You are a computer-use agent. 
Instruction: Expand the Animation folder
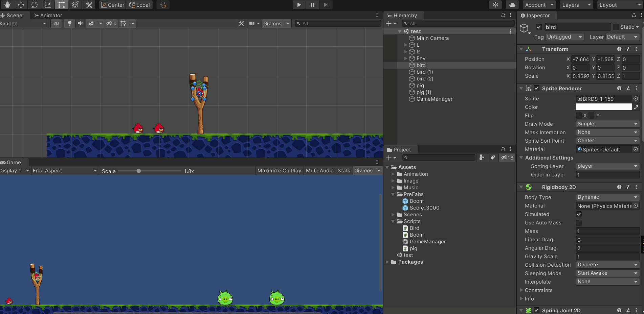(x=393, y=174)
